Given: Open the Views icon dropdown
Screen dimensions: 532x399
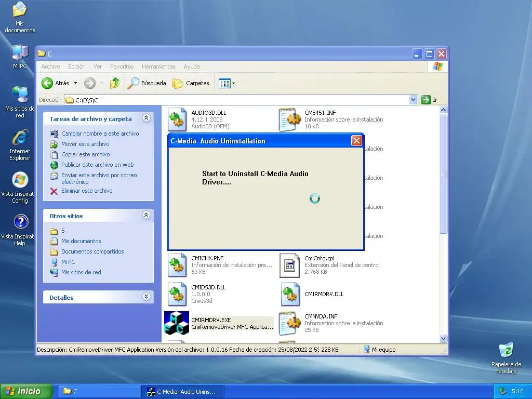Looking at the screenshot, I should (227, 83).
